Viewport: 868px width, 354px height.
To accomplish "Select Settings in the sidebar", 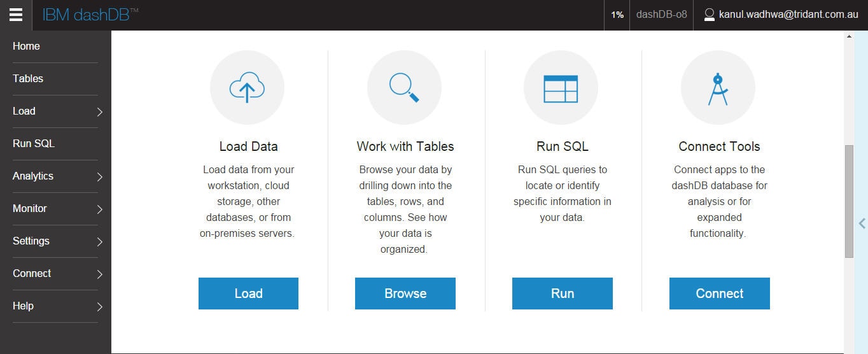I will (x=31, y=241).
